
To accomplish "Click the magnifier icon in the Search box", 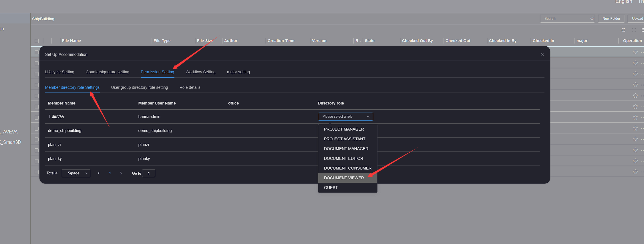I will tap(592, 19).
